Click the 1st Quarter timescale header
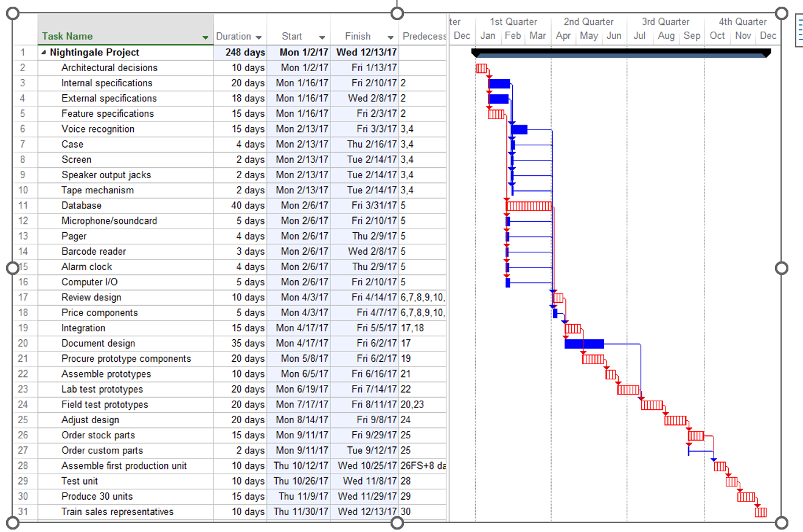 (514, 22)
